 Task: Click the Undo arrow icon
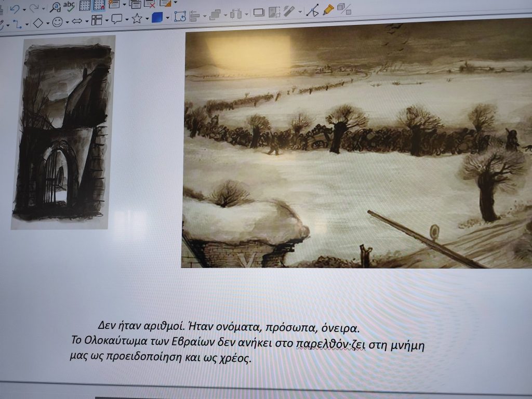pos(14,8)
